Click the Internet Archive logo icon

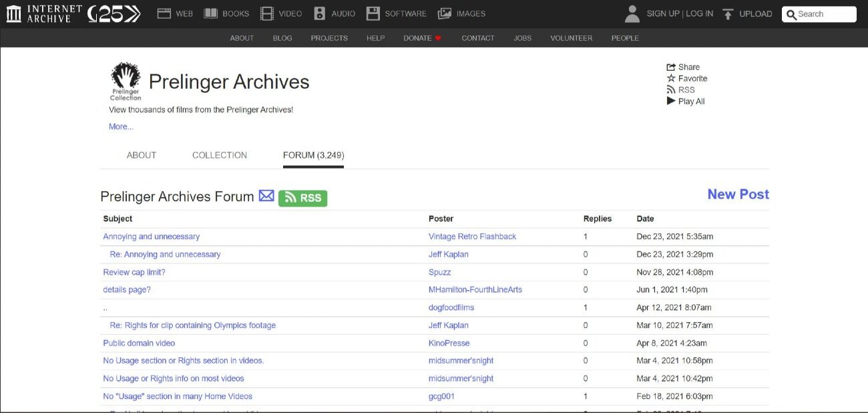[13, 14]
